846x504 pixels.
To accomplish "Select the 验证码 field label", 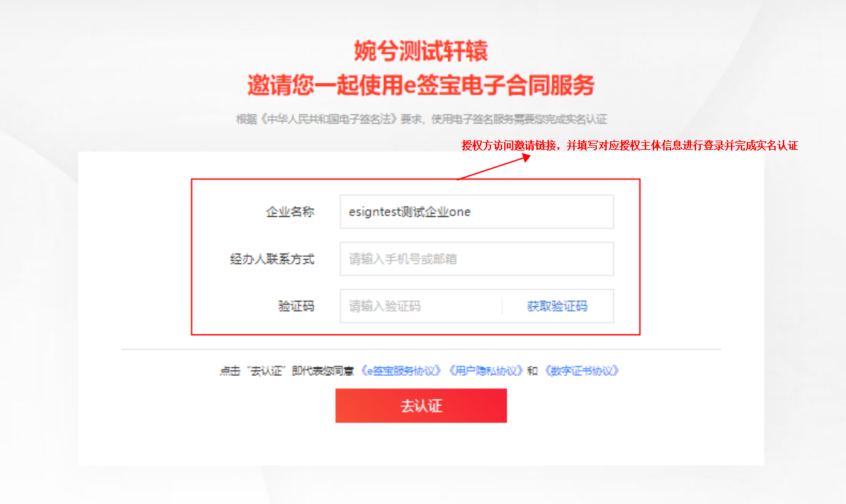I will click(296, 306).
